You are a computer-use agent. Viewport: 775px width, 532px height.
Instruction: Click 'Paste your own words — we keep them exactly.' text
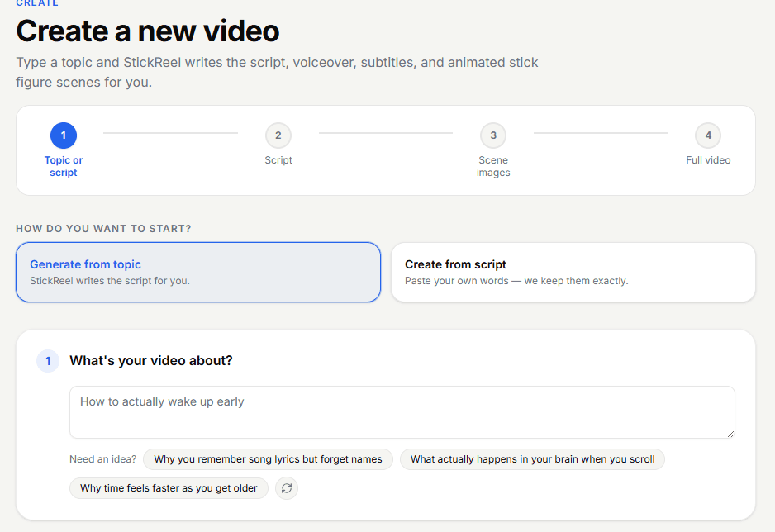(516, 281)
